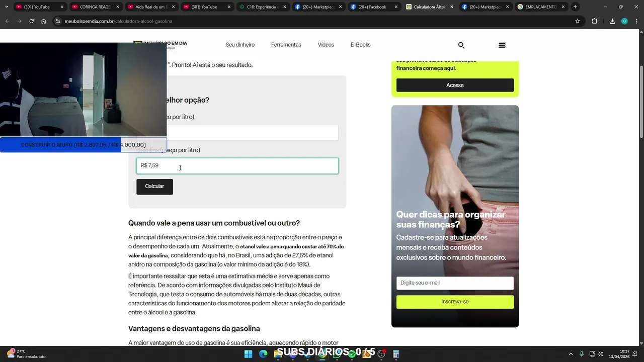The height and width of the screenshot is (362, 644).
Task: Close the C10: Experiência tab
Action: [284, 7]
